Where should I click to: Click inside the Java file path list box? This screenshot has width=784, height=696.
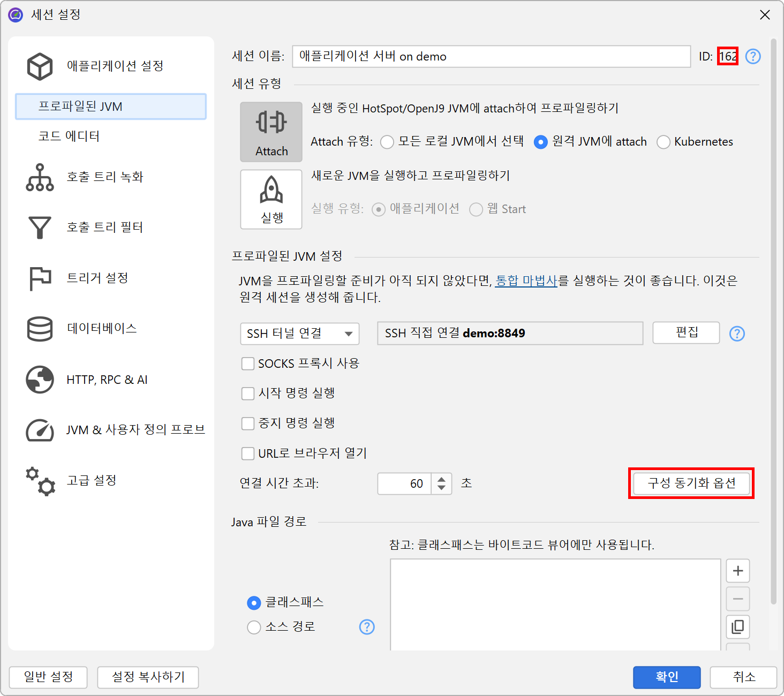[x=555, y=605]
